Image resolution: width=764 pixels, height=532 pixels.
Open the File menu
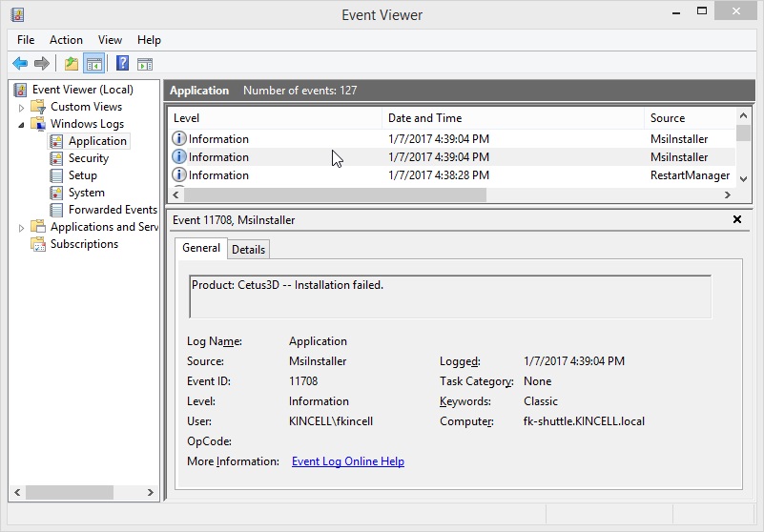point(26,40)
